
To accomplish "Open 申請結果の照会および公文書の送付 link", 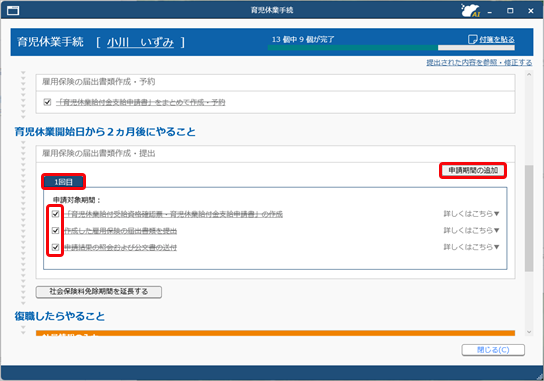I will [x=121, y=247].
